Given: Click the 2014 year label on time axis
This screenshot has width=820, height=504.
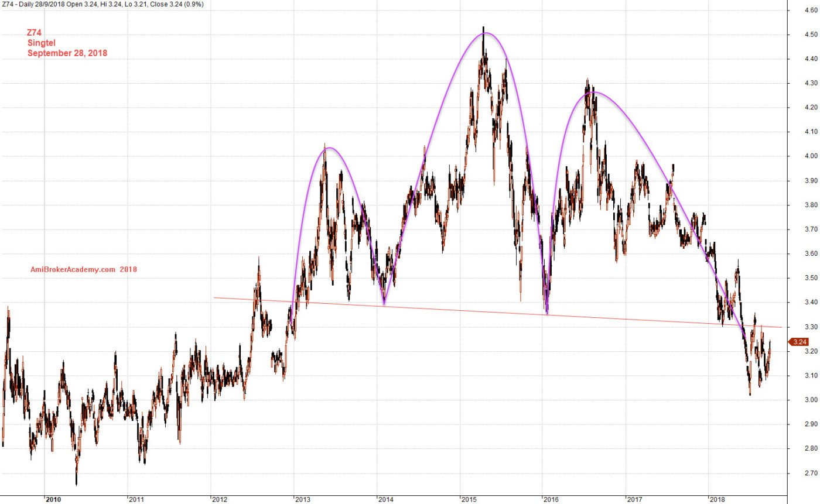Looking at the screenshot, I should tap(386, 499).
